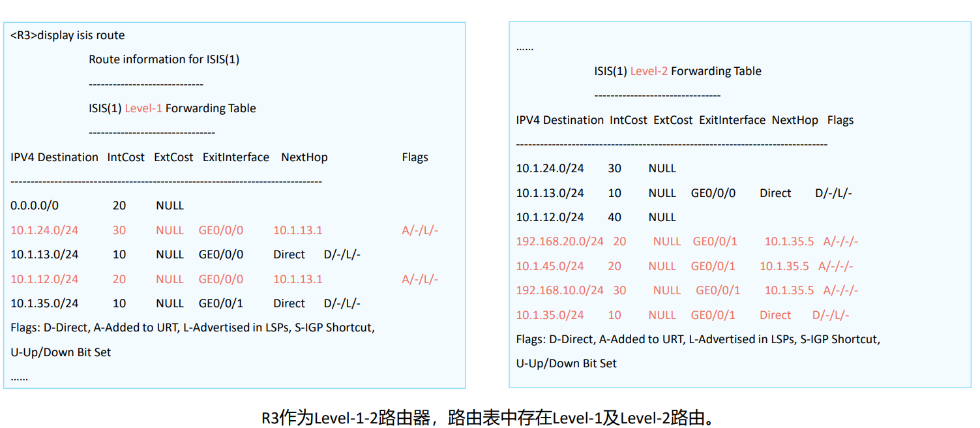980x428 pixels.
Task: Click "IntCost" header in Level-1 table
Action: (126, 157)
